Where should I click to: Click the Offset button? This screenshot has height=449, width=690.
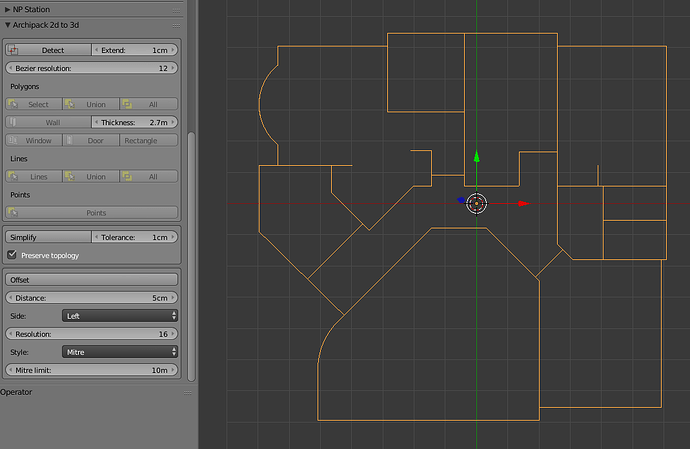(x=92, y=280)
